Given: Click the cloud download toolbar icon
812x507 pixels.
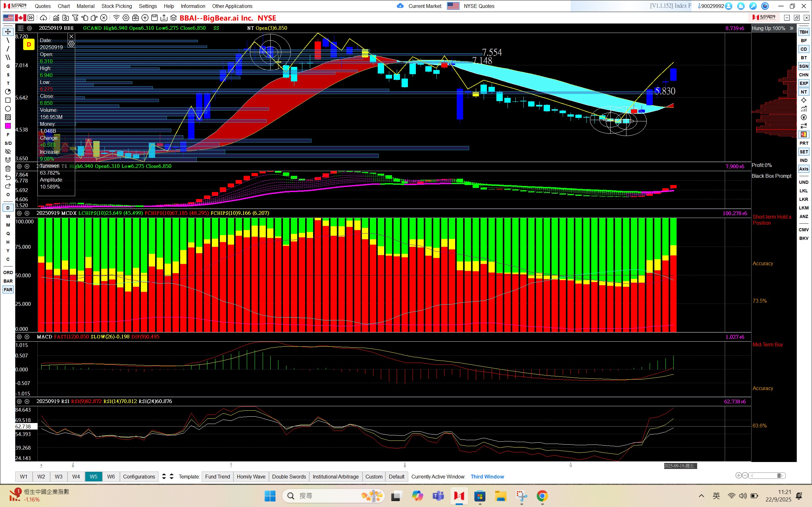Looking at the screenshot, I should pos(43,18).
